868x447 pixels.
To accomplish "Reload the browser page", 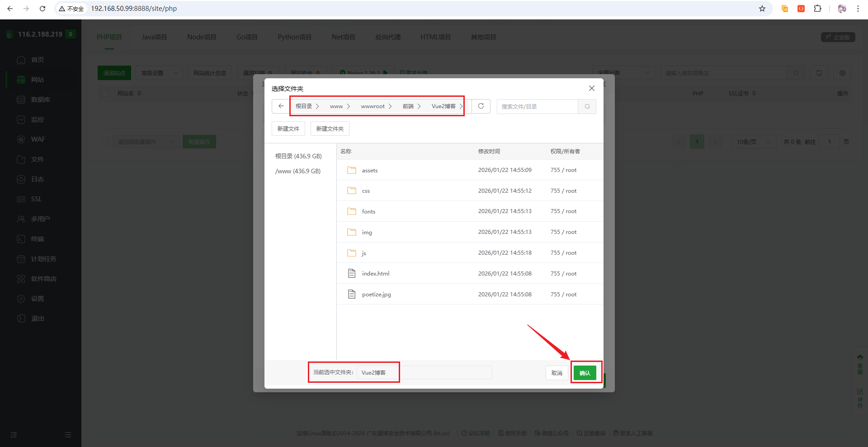I will pyautogui.click(x=42, y=9).
